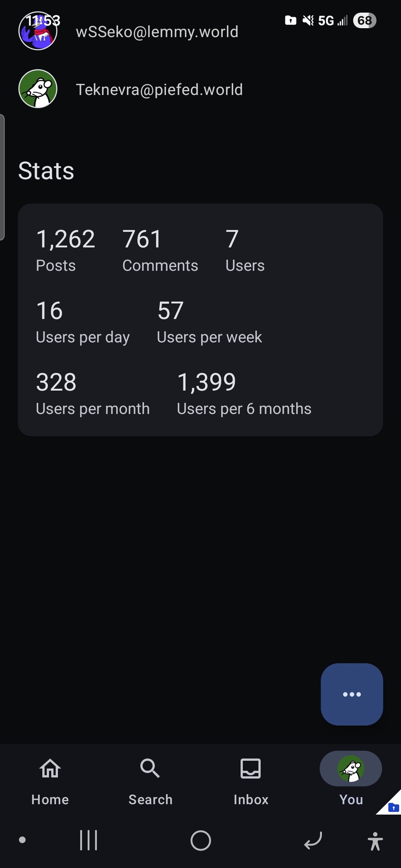Select the Teknevra@piefed.world account
Screen dimensions: 401x868
(x=159, y=89)
